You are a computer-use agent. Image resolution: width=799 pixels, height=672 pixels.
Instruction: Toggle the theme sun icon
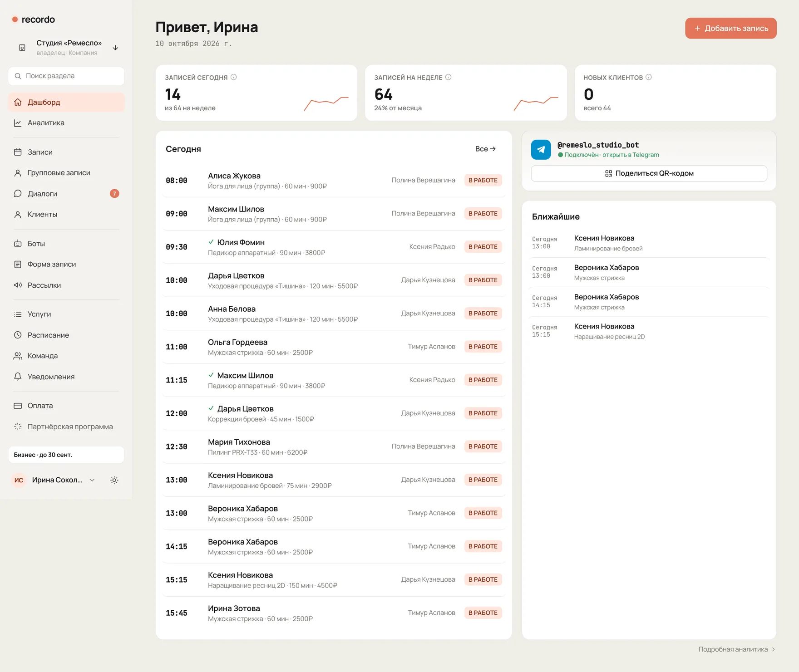[114, 480]
